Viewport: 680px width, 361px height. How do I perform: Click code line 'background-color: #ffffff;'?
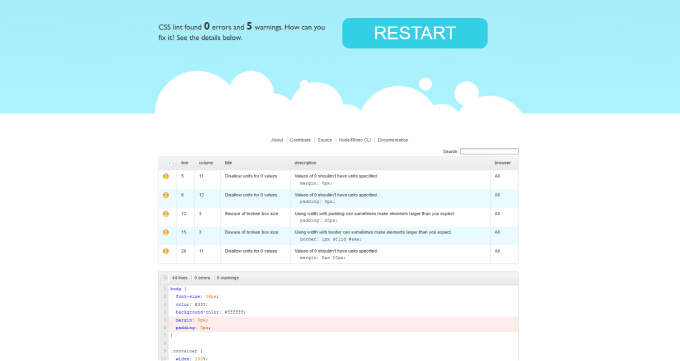210,312
